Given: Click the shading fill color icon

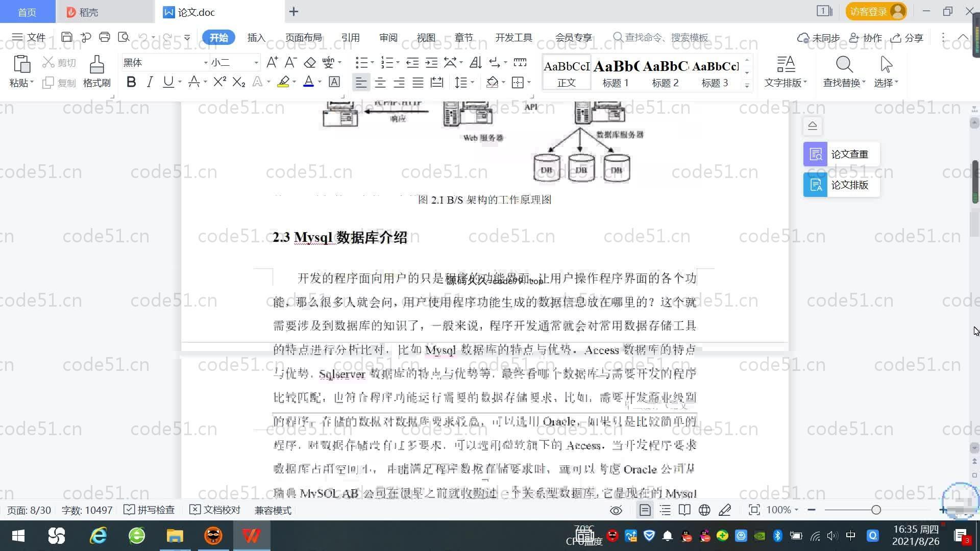Looking at the screenshot, I should [492, 82].
